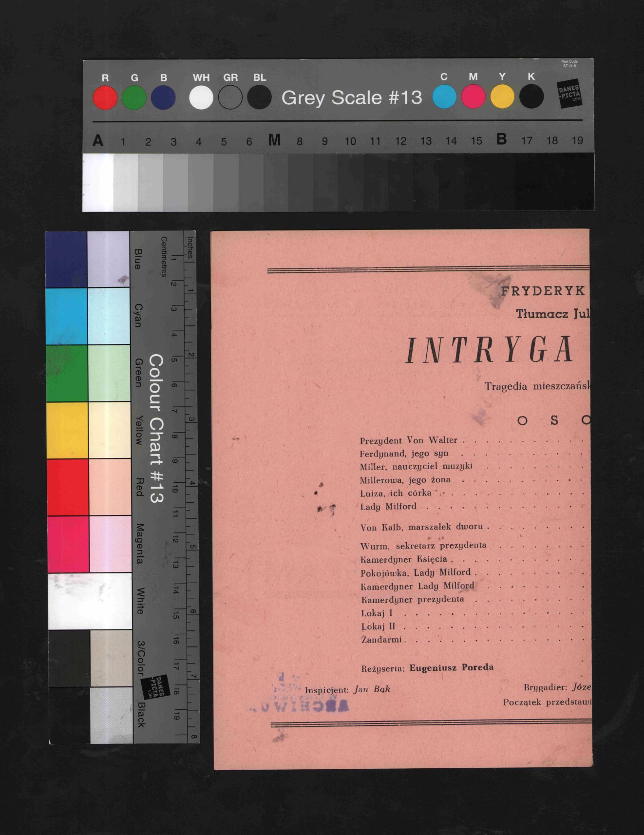This screenshot has width=644, height=835.
Task: Pick the magenta M circle
Action: 473,96
